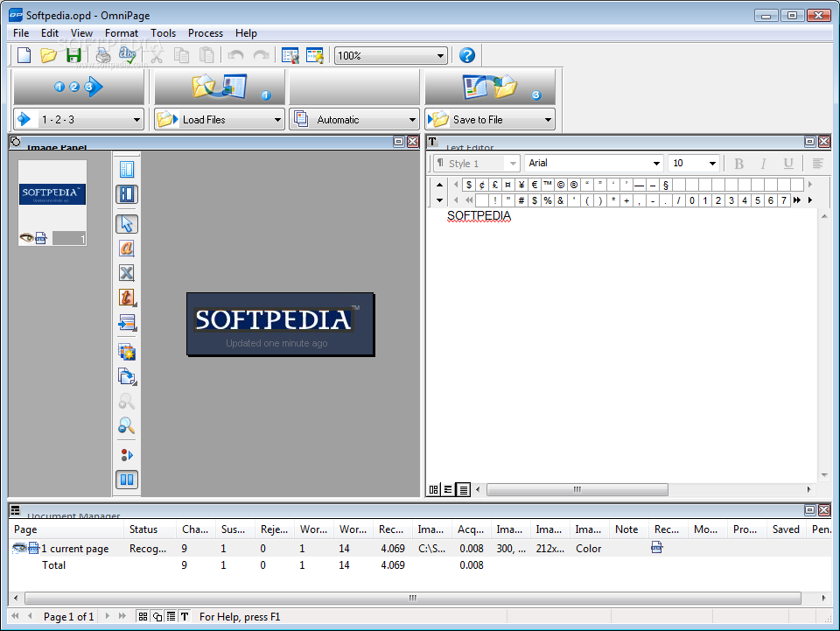Select the text zone 'a' tool

click(x=127, y=249)
